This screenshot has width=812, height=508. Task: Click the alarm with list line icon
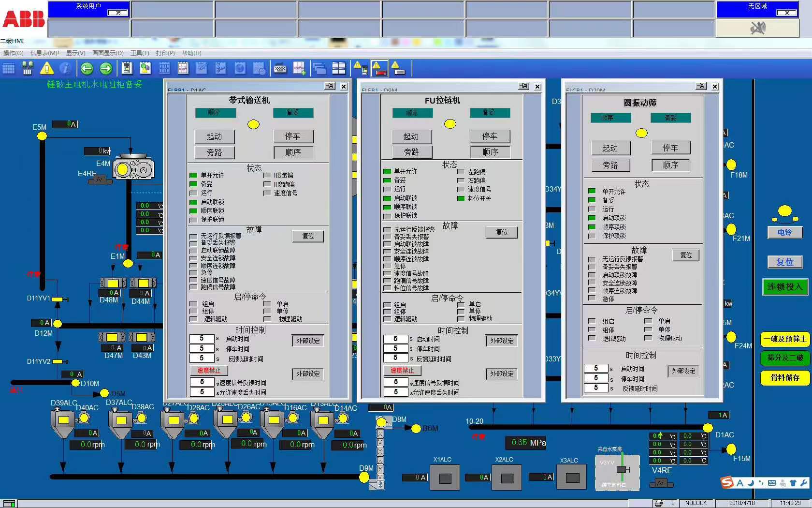pyautogui.click(x=398, y=68)
